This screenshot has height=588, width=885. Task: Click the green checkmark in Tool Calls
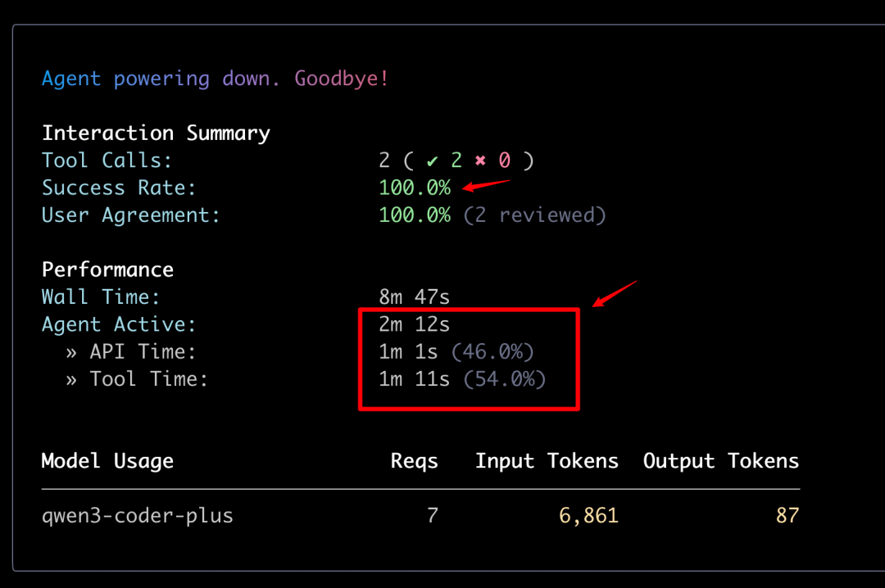(433, 161)
